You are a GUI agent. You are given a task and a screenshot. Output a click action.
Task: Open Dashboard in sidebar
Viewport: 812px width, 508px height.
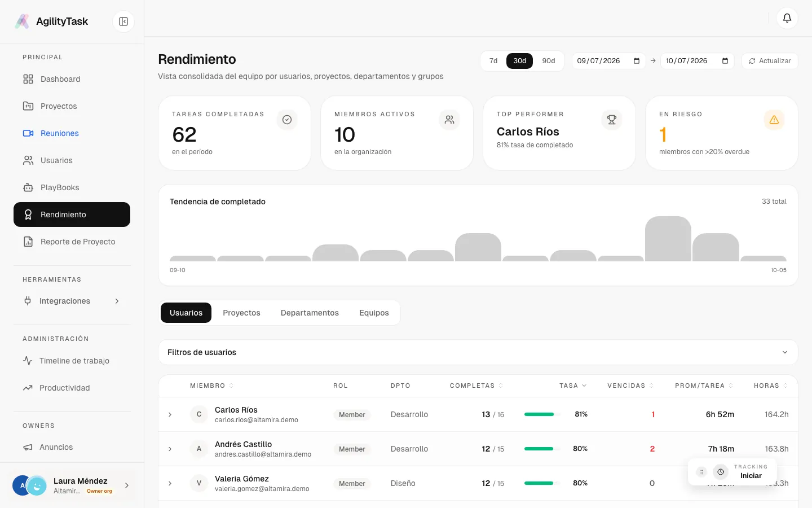click(x=72, y=79)
